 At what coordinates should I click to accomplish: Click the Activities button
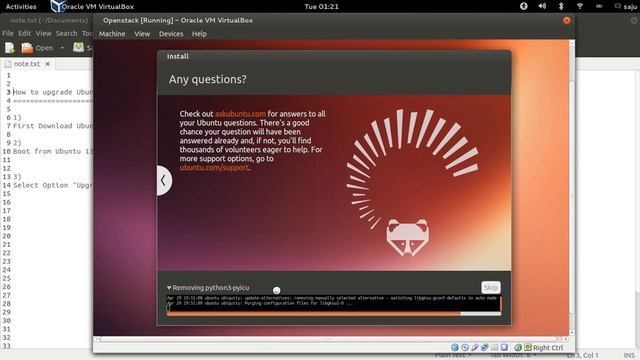(x=21, y=6)
